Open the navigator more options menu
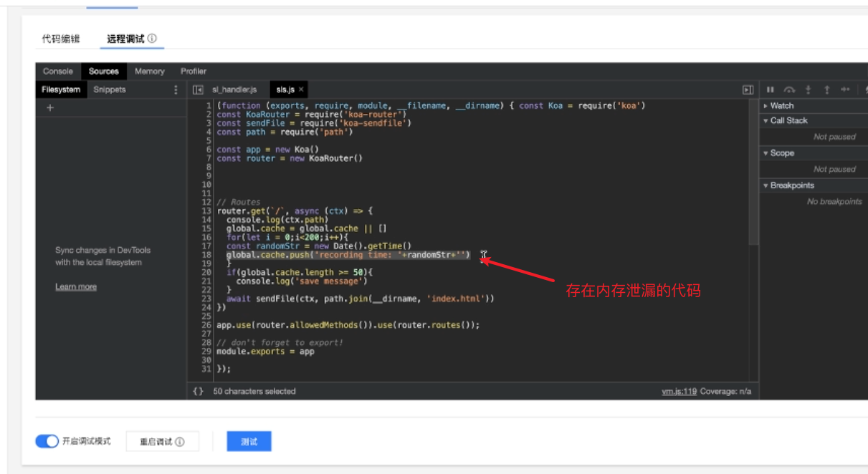Viewport: 868px width, 474px height. (176, 90)
